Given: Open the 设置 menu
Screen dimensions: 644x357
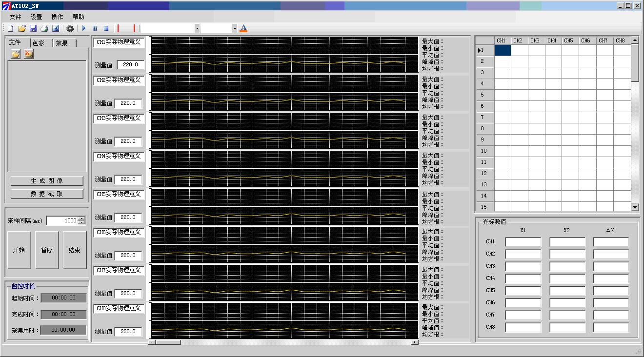Looking at the screenshot, I should pyautogui.click(x=37, y=17).
